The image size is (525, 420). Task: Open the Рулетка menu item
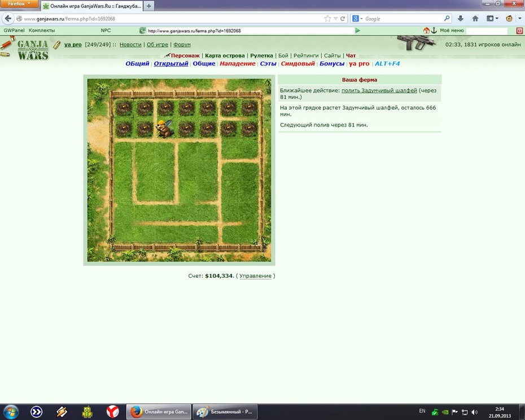tap(261, 55)
